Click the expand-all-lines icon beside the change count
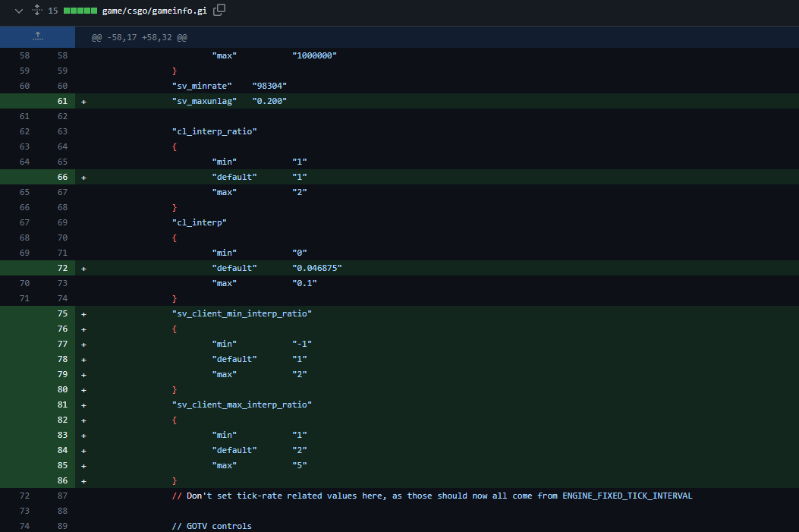This screenshot has width=799, height=532. tap(37, 10)
